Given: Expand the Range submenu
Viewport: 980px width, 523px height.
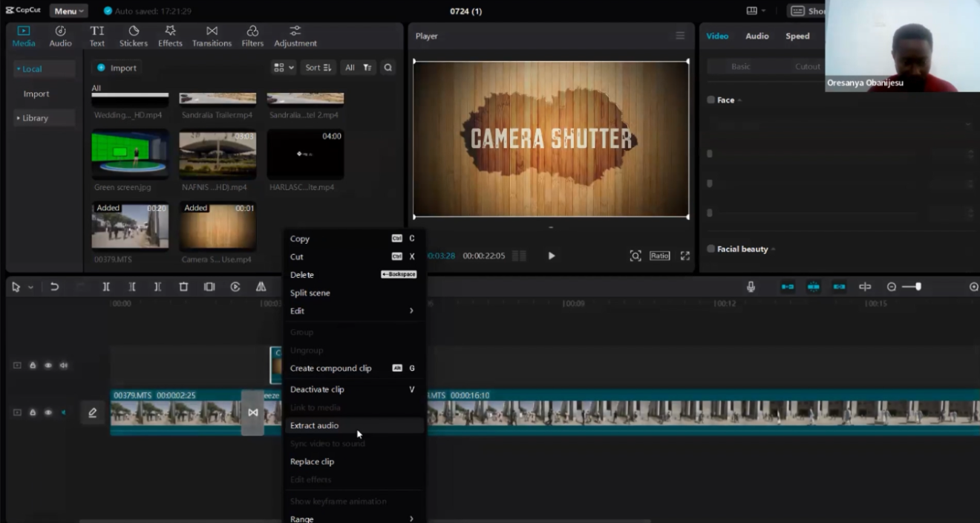Looking at the screenshot, I should [x=353, y=519].
